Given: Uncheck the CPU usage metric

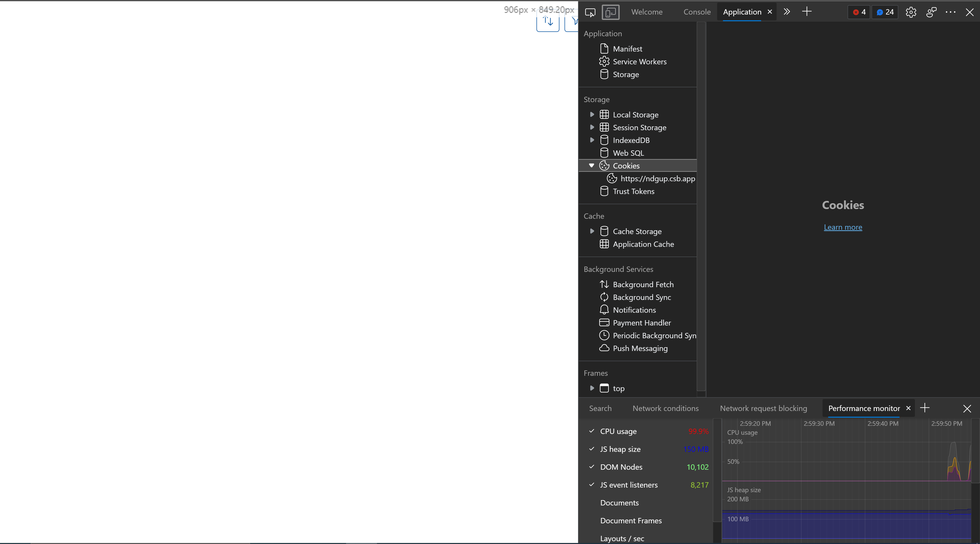Looking at the screenshot, I should click(x=591, y=431).
